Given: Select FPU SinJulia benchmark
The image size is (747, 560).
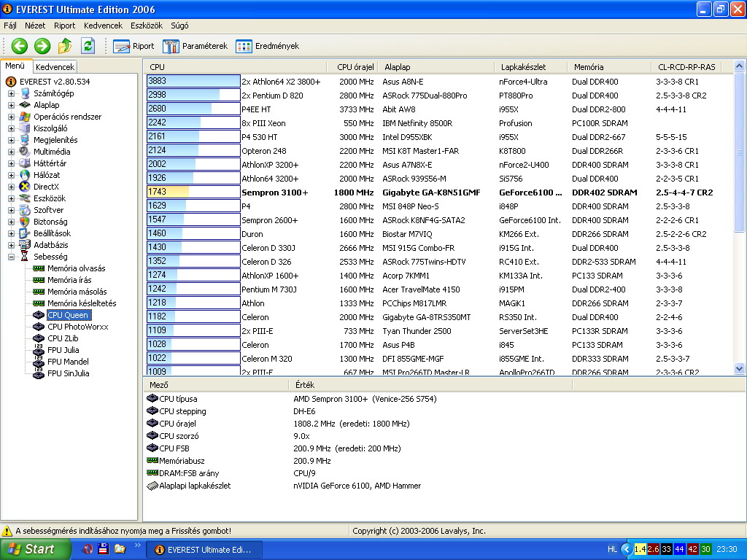Looking at the screenshot, I should click(x=69, y=373).
